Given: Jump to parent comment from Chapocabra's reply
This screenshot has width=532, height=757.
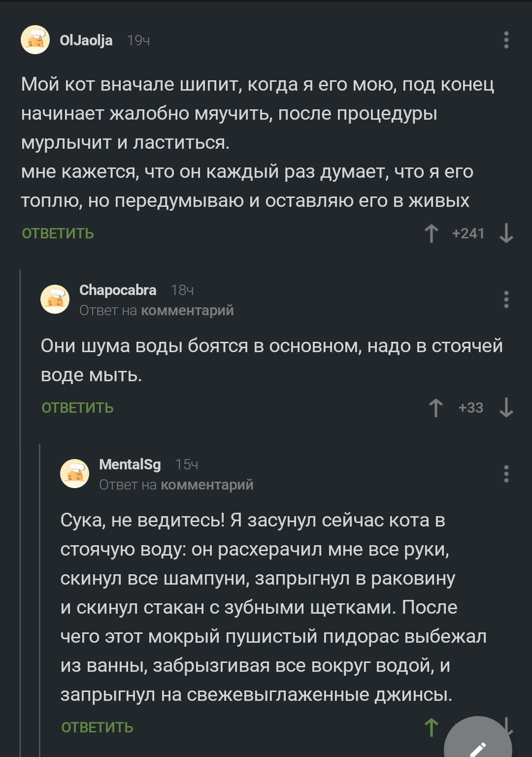Looking at the screenshot, I should [x=187, y=311].
